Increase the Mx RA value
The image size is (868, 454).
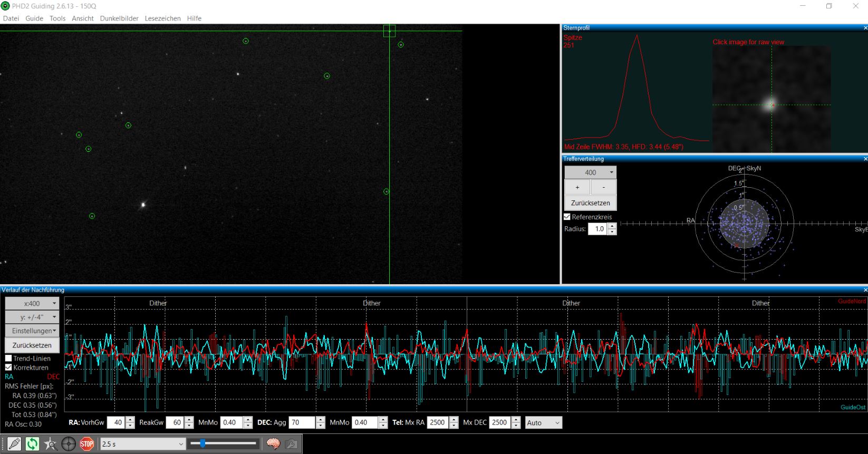(x=454, y=420)
